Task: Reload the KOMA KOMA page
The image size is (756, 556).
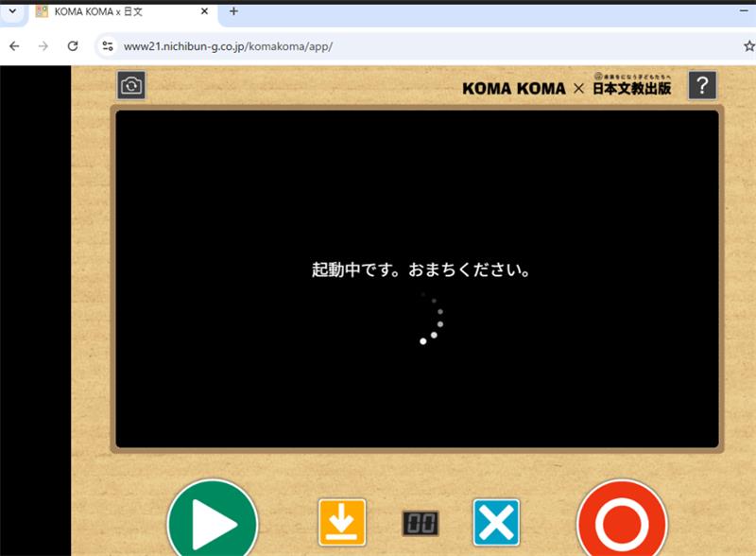Action: [73, 46]
